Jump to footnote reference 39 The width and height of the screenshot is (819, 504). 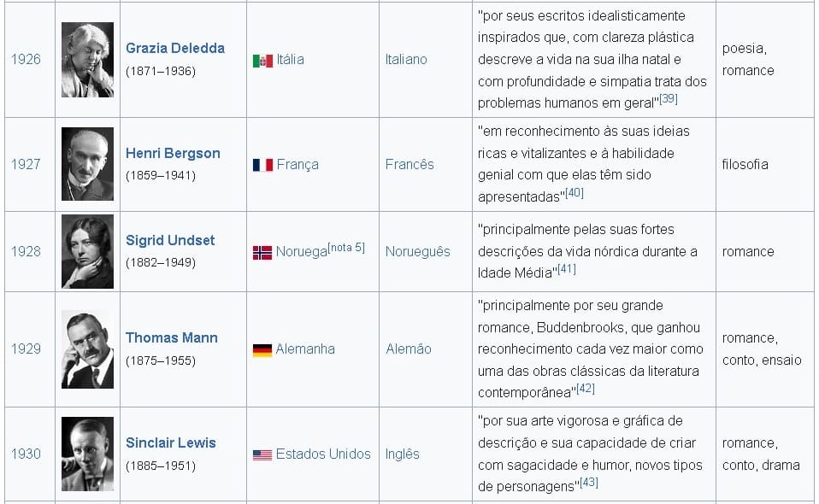point(669,99)
